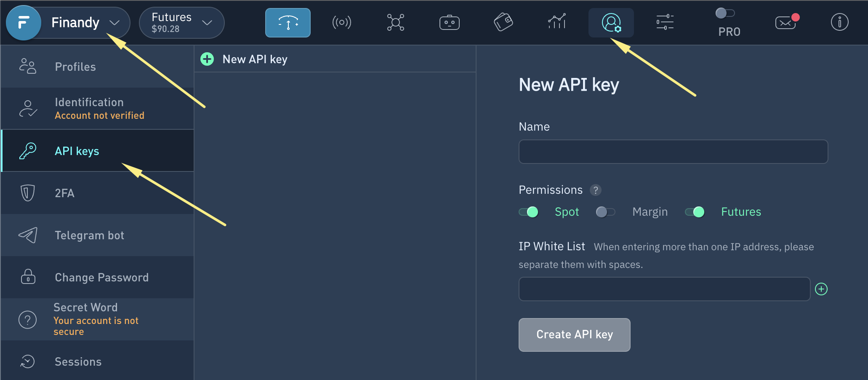
Task: Open the wallet icon
Action: pyautogui.click(x=503, y=23)
